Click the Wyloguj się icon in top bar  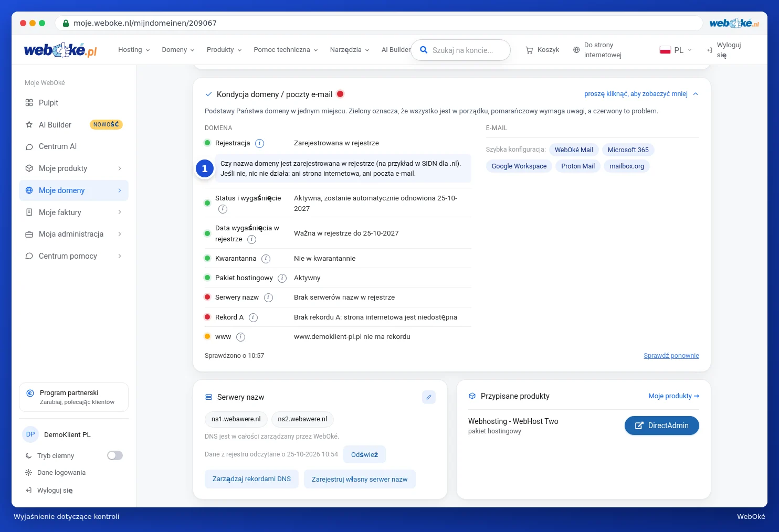(710, 50)
